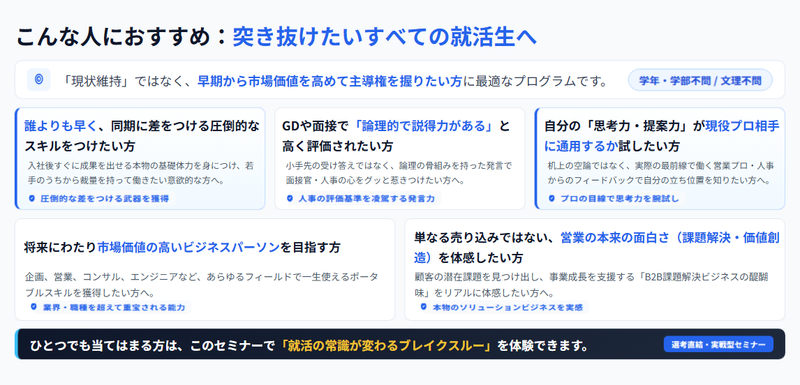Screen dimensions: 800x385
Task: Click the description starting 小手先の受け答えではなく
Action: pos(398,173)
